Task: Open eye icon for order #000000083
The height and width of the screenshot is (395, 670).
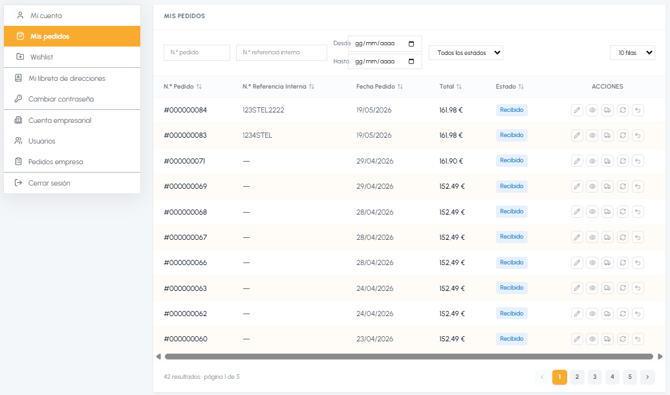Action: 592,136
